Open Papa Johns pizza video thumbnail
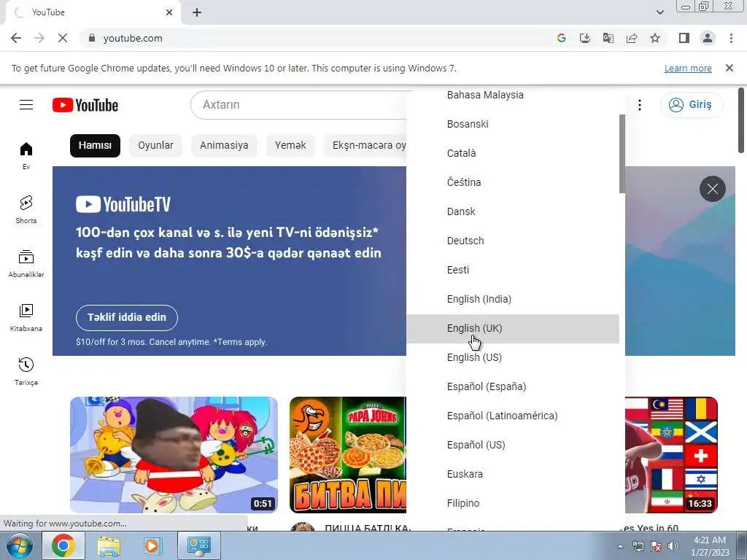The height and width of the screenshot is (560, 747). [x=348, y=455]
